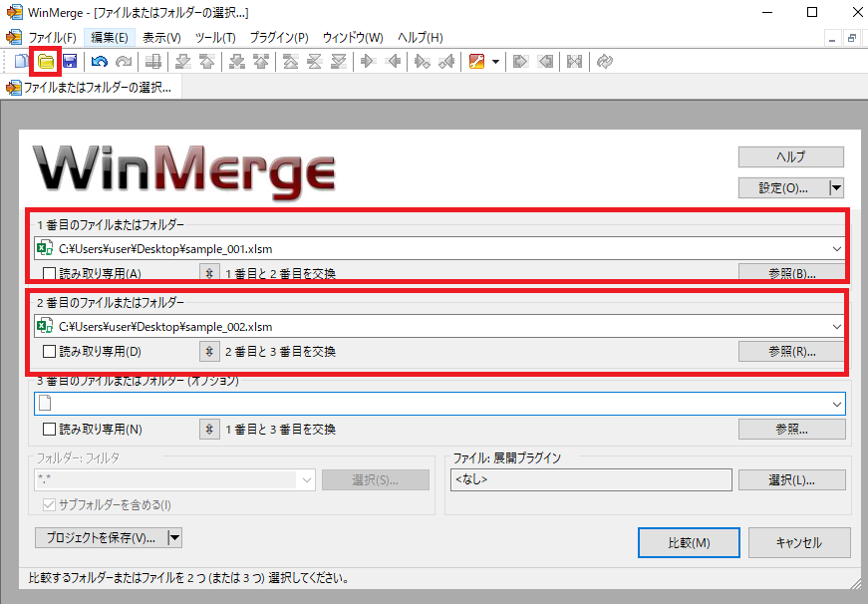Click the 参照... button for the 3番目 file
This screenshot has height=604, width=868.
tap(791, 429)
